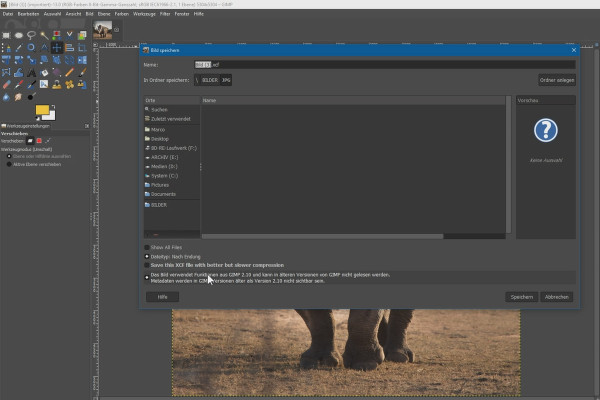Viewport: 600px width, 400px height.
Task: Select the Paintbrush tool
Action: 82,72
